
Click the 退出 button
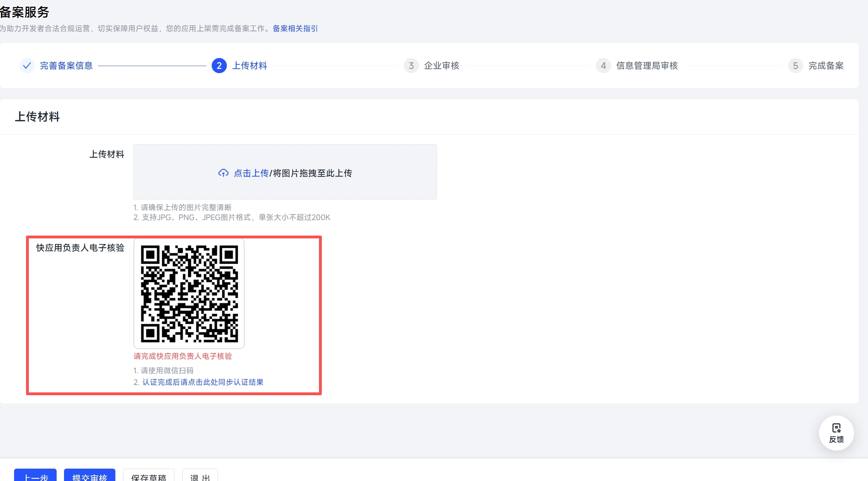click(x=200, y=476)
